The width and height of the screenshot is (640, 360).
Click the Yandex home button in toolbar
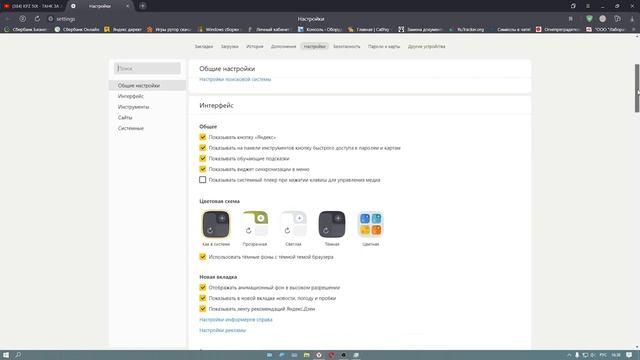coord(22,19)
